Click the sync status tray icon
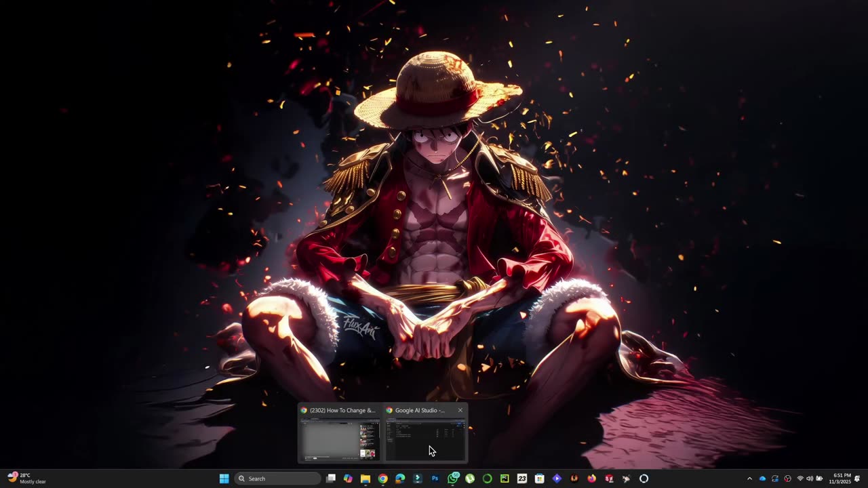This screenshot has height=488, width=868. (x=775, y=479)
